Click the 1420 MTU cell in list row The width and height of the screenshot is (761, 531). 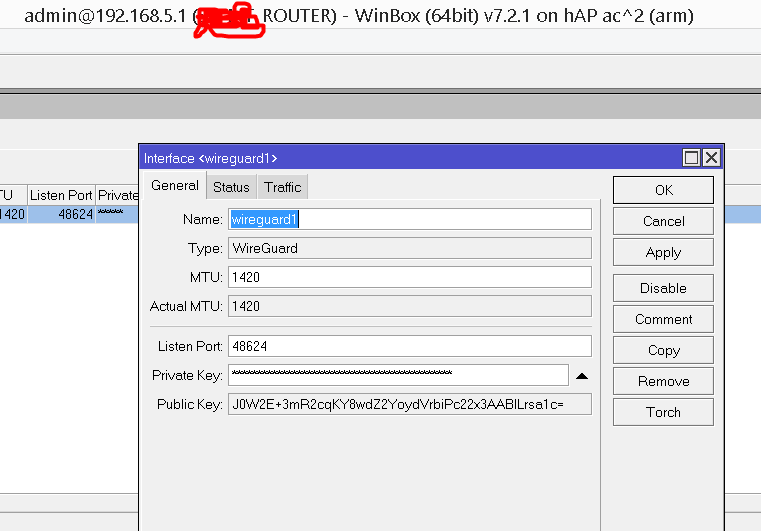click(13, 214)
